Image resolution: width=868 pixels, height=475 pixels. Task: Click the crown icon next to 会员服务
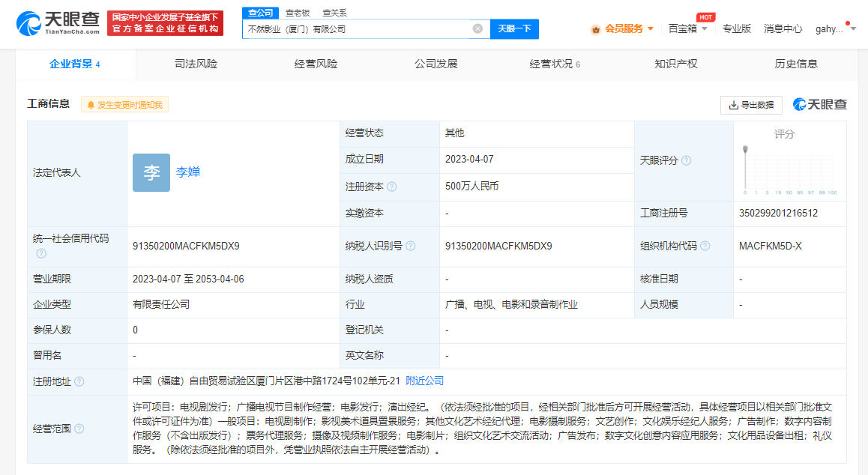(x=594, y=28)
